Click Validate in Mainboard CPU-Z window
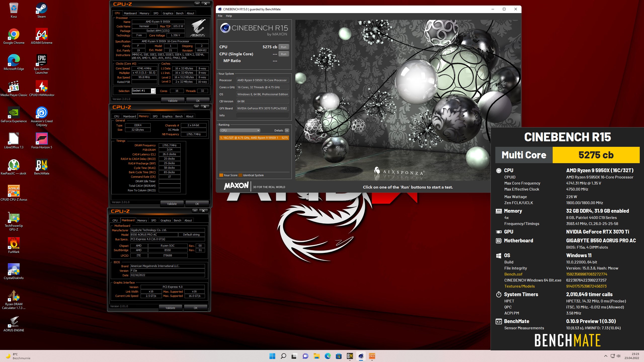 click(170, 308)
